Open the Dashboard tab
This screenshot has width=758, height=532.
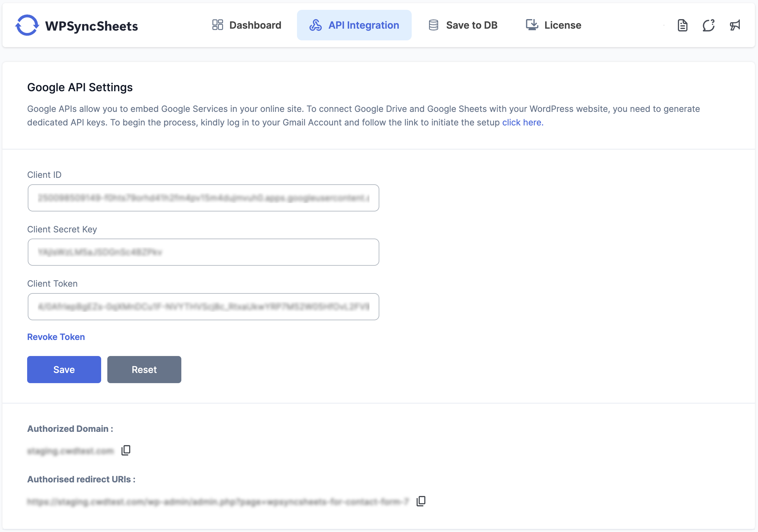(x=255, y=25)
